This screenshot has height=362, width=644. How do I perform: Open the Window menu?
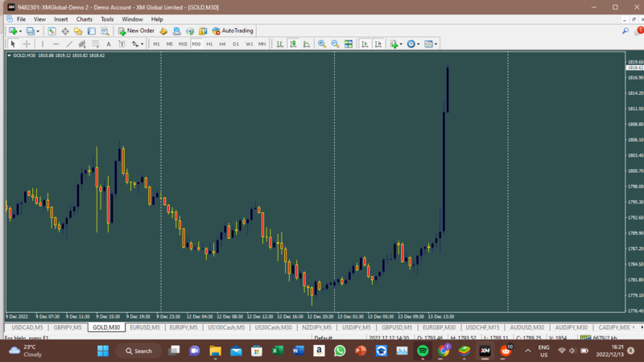coord(132,19)
